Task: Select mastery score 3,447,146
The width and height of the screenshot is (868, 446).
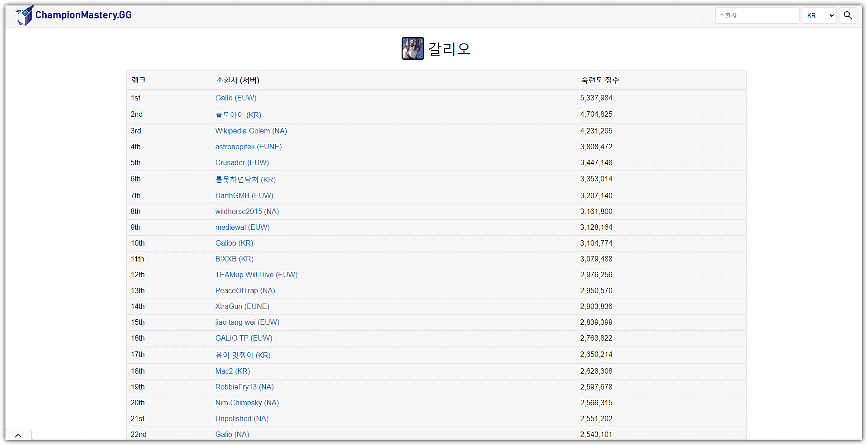Action: (596, 162)
